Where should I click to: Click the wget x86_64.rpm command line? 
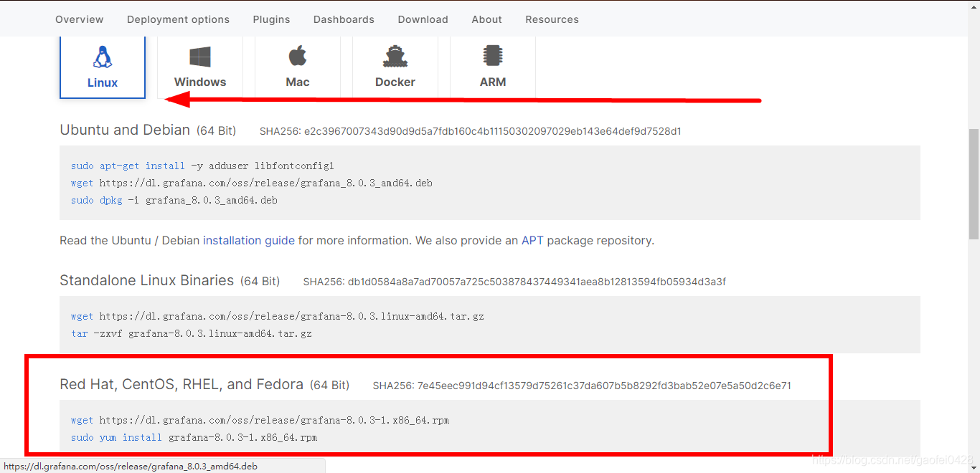[x=260, y=420]
